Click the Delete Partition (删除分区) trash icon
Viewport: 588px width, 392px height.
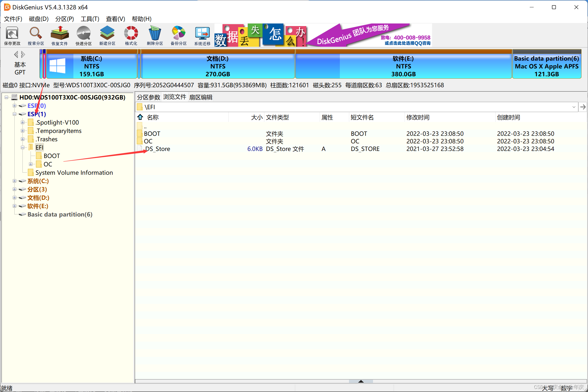(x=155, y=36)
